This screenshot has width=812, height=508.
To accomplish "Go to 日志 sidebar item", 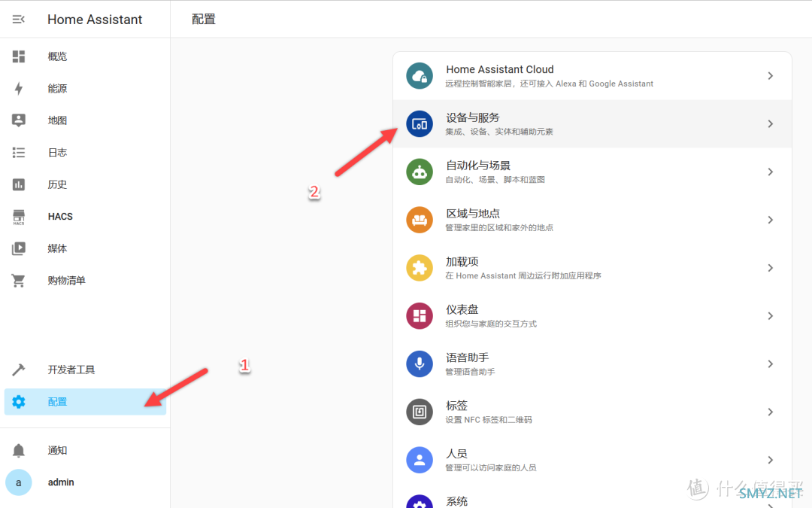I will [x=57, y=152].
